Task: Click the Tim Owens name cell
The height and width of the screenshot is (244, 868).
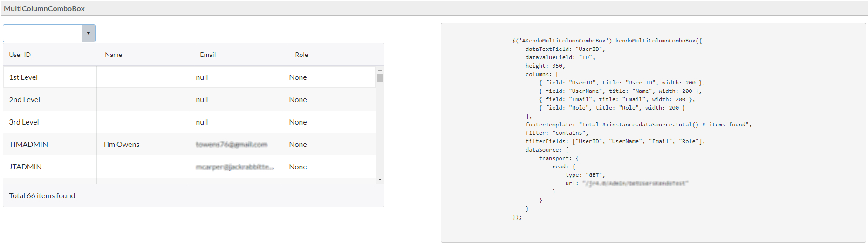Action: pos(121,145)
